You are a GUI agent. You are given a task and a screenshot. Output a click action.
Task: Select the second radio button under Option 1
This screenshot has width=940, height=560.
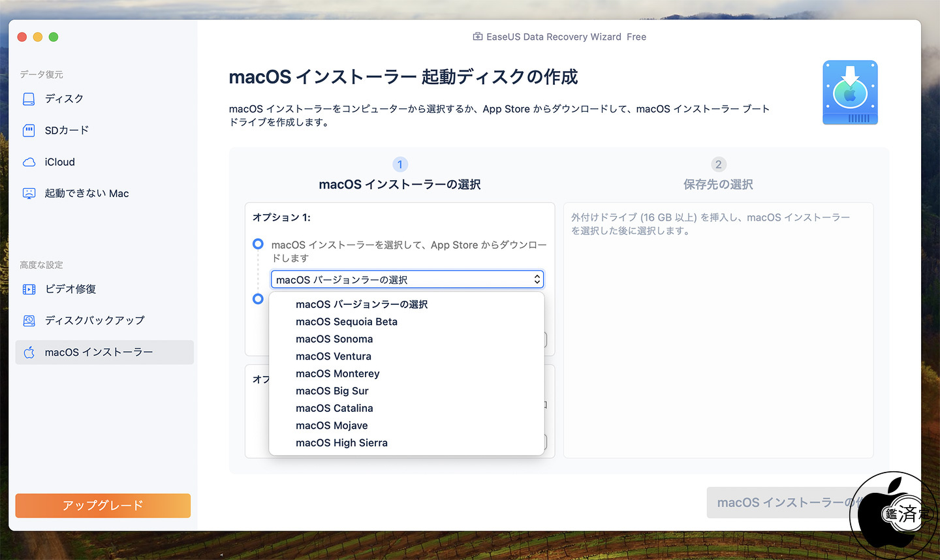(258, 299)
